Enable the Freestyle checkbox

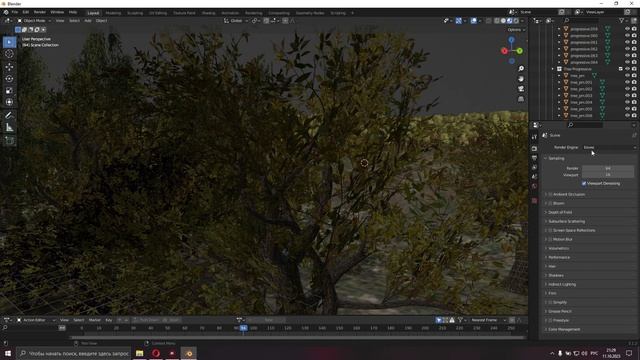click(x=550, y=320)
